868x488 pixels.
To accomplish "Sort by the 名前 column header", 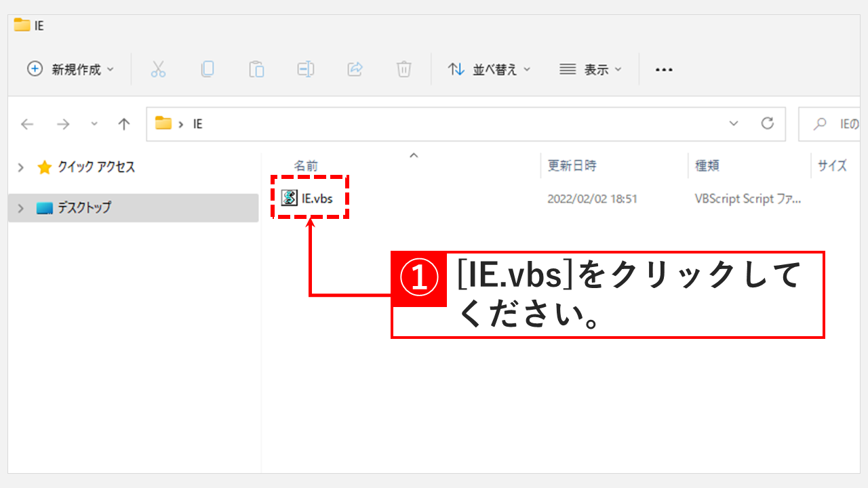I will (306, 165).
